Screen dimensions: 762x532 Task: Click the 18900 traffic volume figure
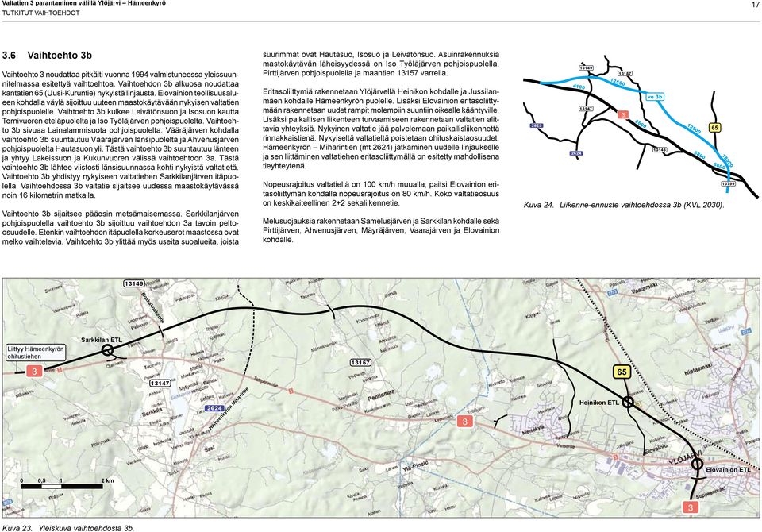[728, 160]
